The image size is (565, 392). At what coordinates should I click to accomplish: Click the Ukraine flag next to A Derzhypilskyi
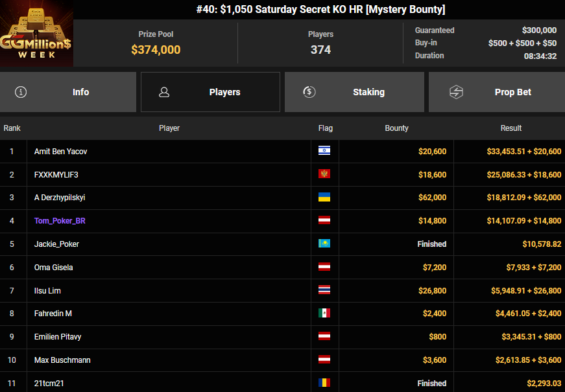(x=324, y=198)
